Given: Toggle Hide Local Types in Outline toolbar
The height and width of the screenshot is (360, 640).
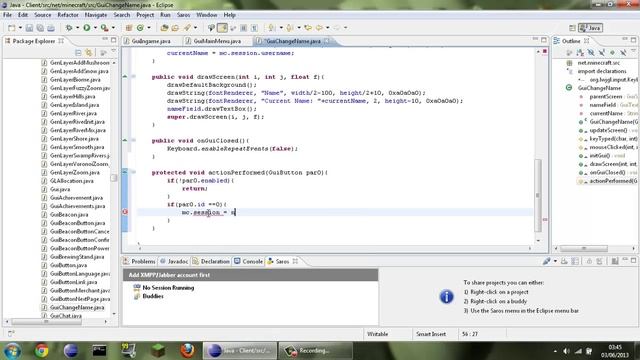Looking at the screenshot, I should pos(623,53).
